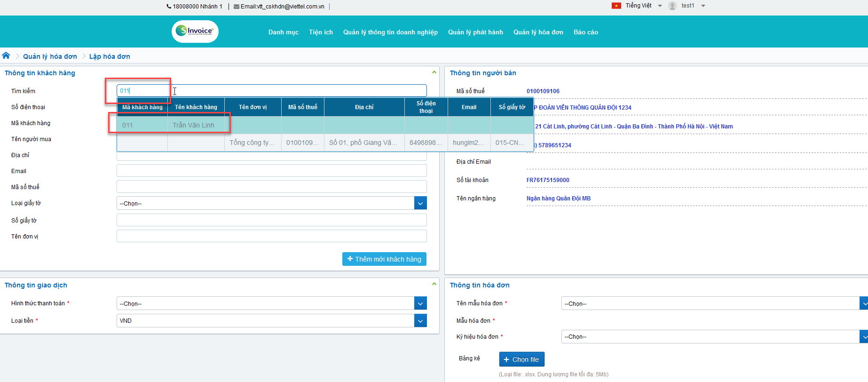Click the email envelope icon in header
This screenshot has height=382, width=868.
(237, 7)
